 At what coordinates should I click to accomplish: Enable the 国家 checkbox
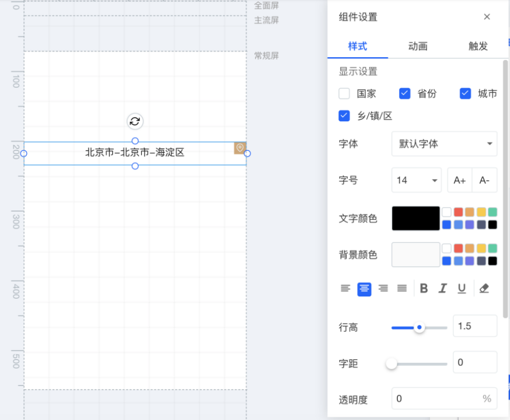(x=344, y=93)
